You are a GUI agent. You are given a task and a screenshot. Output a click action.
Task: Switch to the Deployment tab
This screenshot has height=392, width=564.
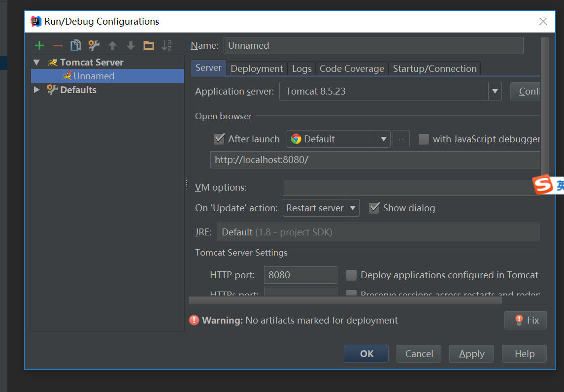pos(257,68)
